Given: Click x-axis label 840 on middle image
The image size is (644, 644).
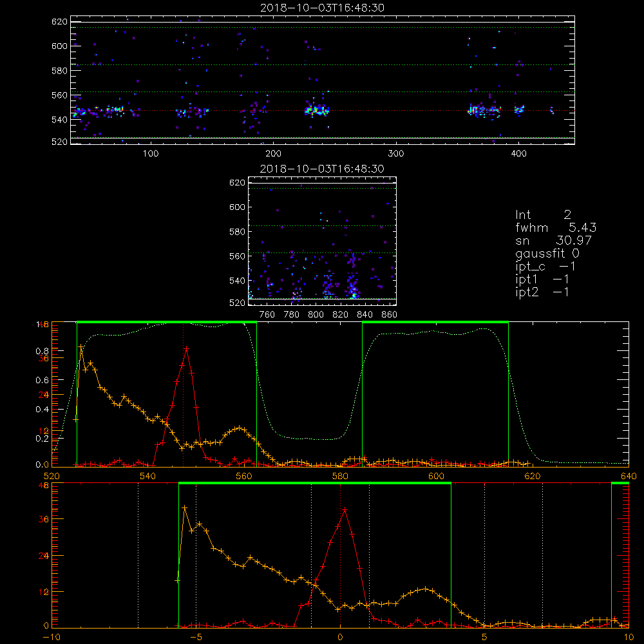Looking at the screenshot, I should tap(365, 315).
